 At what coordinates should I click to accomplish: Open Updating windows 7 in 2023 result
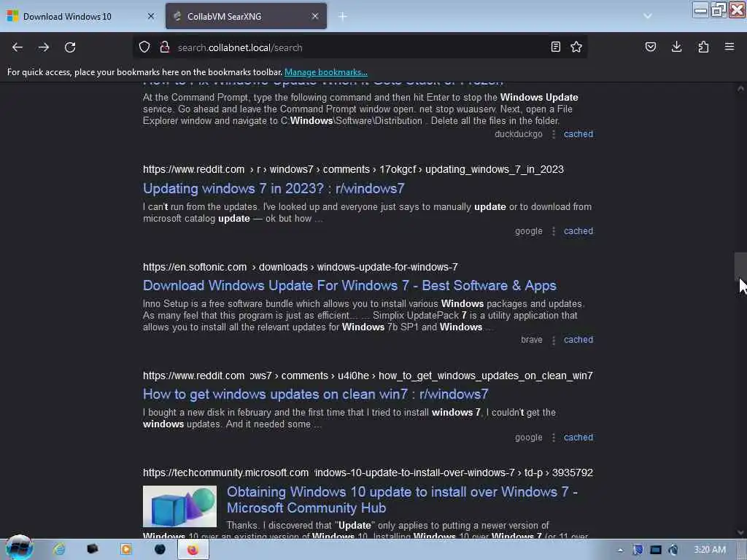274,189
